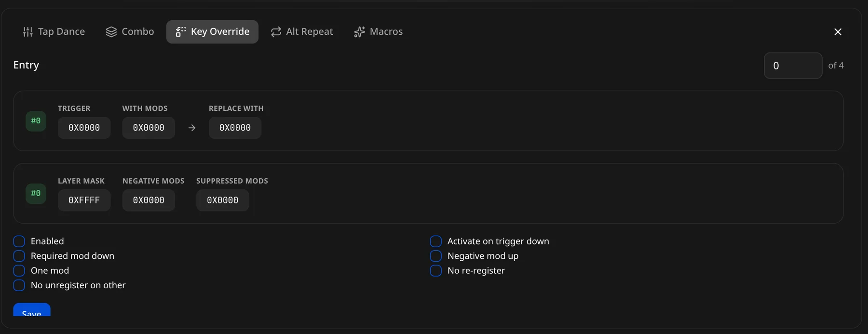Image resolution: width=868 pixels, height=334 pixels.
Task: Click the Macros sparkle icon
Action: coord(359,32)
